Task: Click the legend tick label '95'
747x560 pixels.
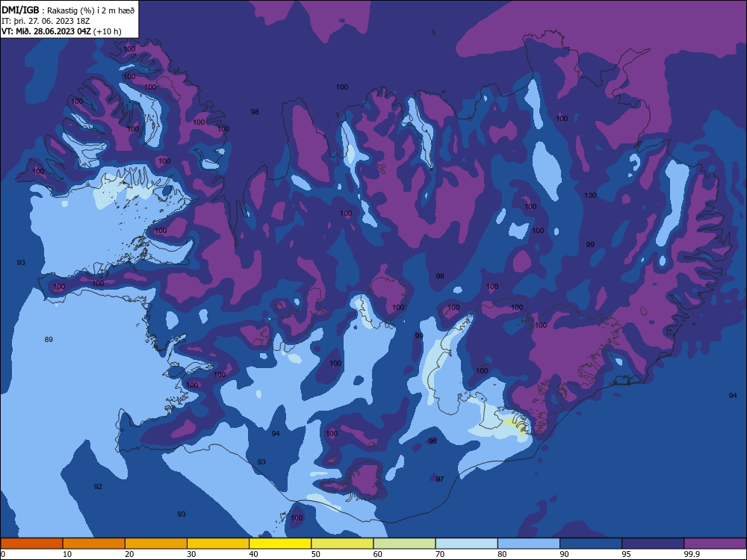Action: click(x=627, y=554)
